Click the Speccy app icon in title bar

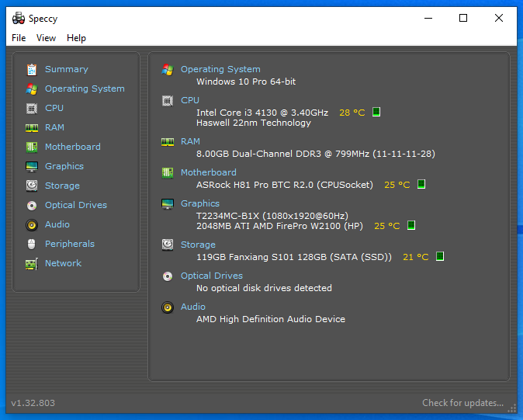(19, 18)
